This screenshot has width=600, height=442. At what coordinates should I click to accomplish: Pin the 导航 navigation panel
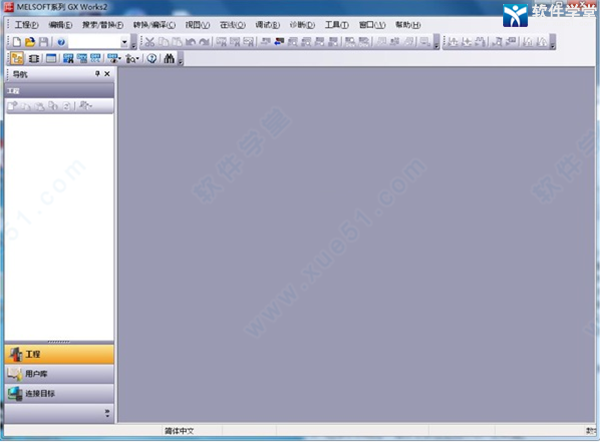click(x=97, y=75)
